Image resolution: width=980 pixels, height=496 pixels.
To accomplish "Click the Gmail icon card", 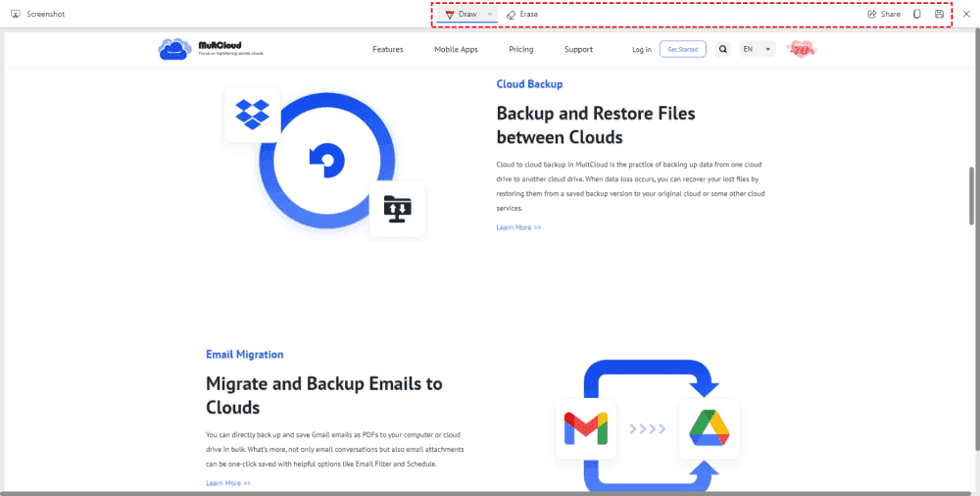I will (x=586, y=429).
